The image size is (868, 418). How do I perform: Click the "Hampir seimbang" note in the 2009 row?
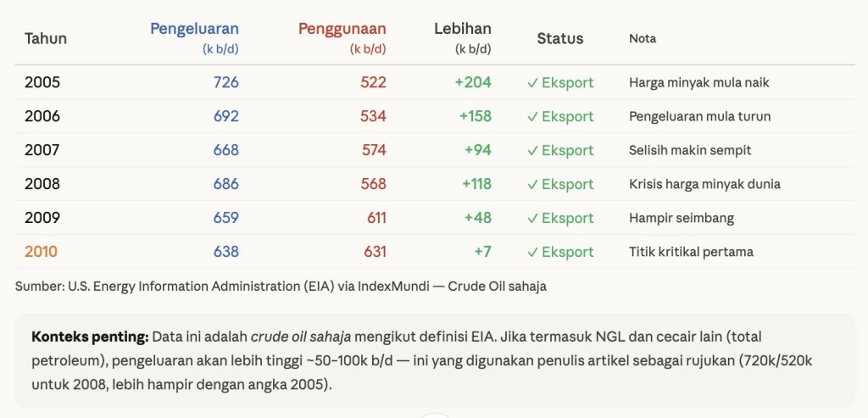click(682, 218)
